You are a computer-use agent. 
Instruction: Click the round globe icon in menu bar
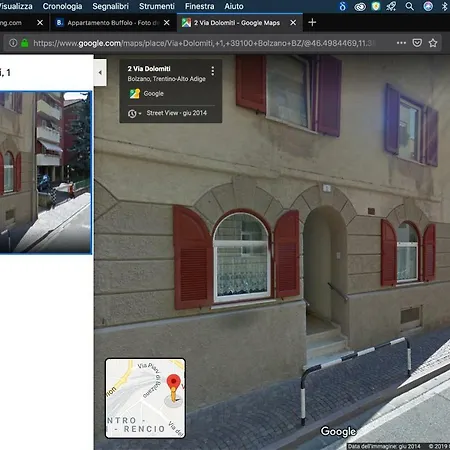428,6
